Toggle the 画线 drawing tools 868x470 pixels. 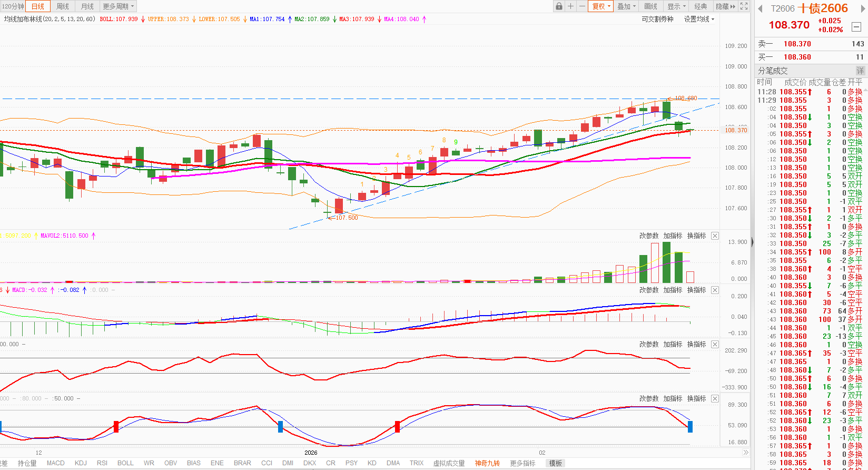tap(651, 6)
